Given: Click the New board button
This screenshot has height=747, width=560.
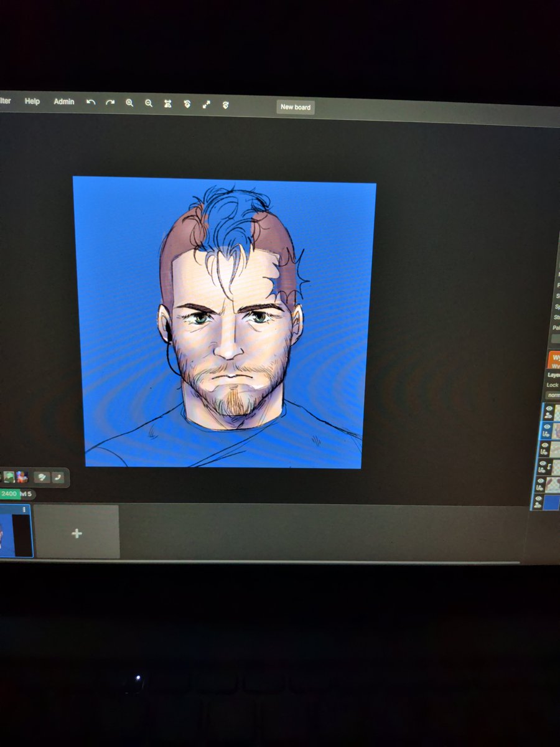Looking at the screenshot, I should [296, 107].
